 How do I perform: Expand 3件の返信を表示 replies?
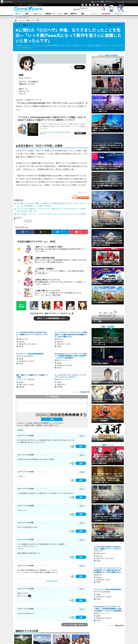tap(52, 581)
